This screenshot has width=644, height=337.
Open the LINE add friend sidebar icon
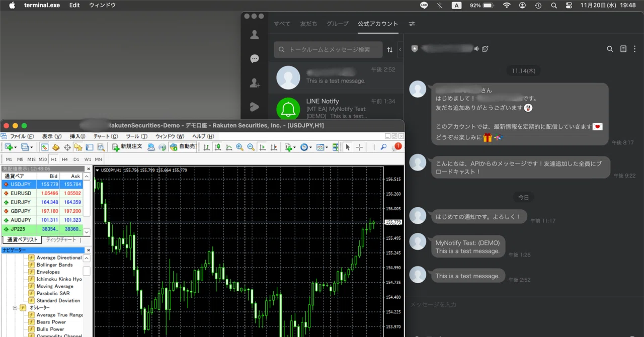coord(255,83)
